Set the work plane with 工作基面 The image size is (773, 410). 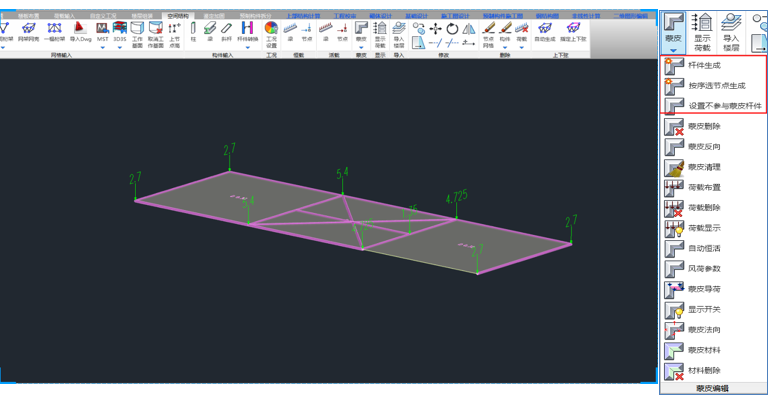click(137, 34)
